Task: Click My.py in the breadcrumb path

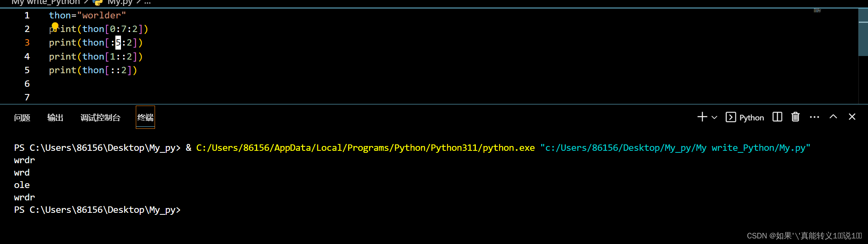Action: [120, 2]
